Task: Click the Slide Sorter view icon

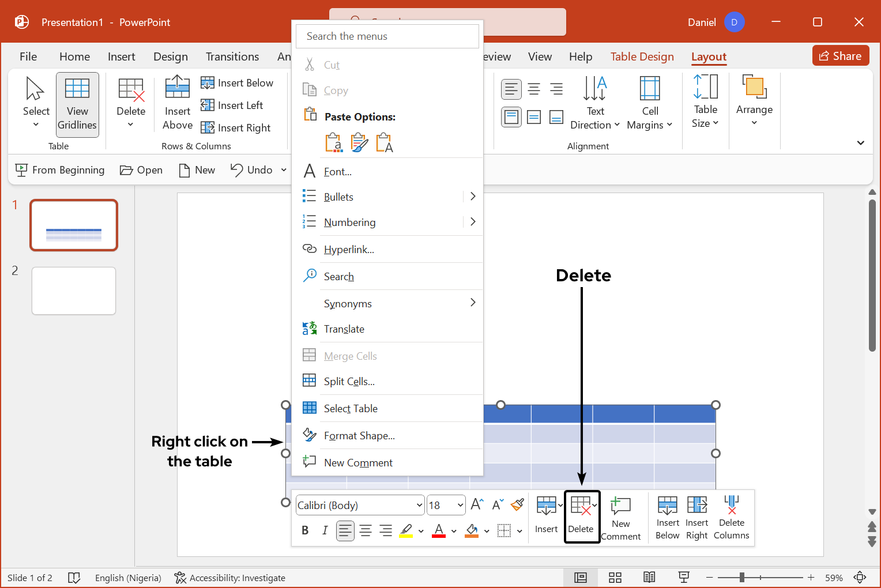Action: [x=615, y=578]
